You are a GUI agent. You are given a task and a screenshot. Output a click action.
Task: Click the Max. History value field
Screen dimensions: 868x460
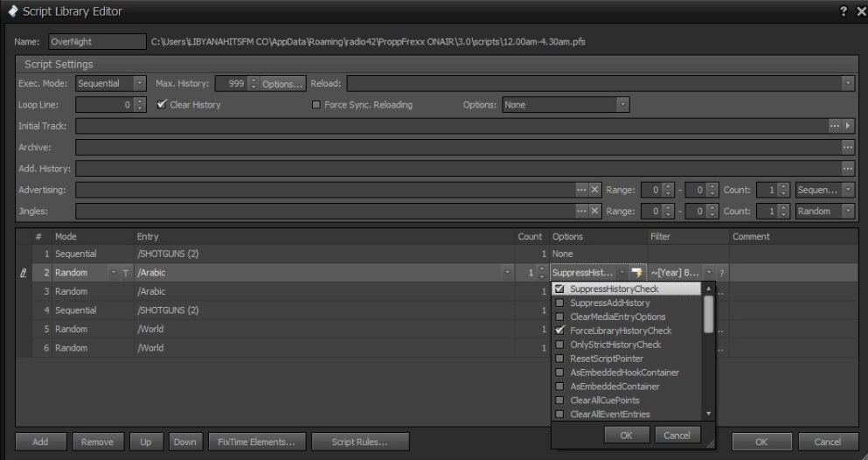pos(232,84)
